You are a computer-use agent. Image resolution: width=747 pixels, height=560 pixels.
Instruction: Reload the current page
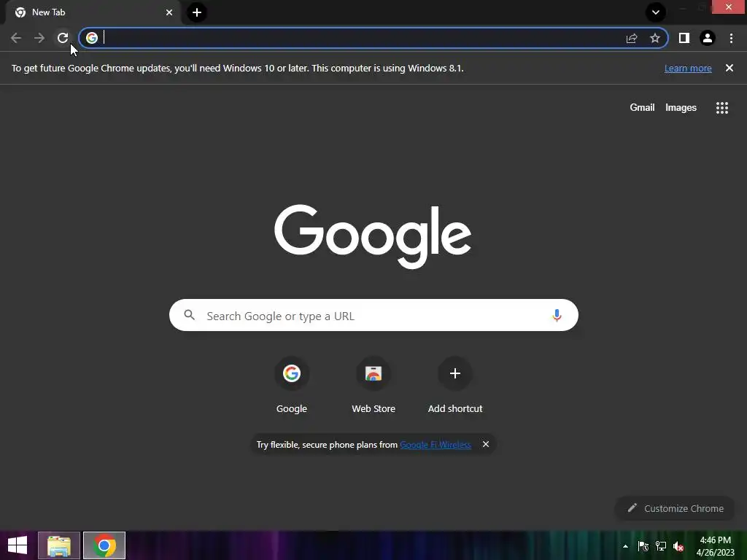pyautogui.click(x=63, y=38)
